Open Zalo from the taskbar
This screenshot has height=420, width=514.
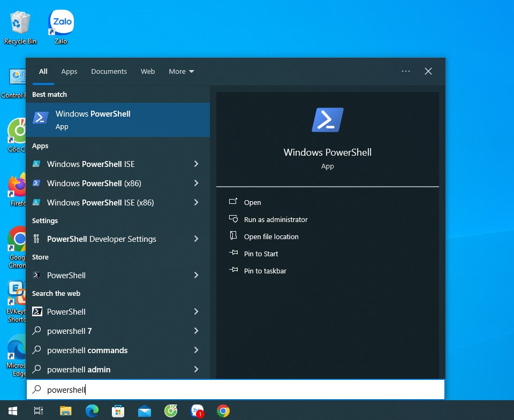coord(197,411)
